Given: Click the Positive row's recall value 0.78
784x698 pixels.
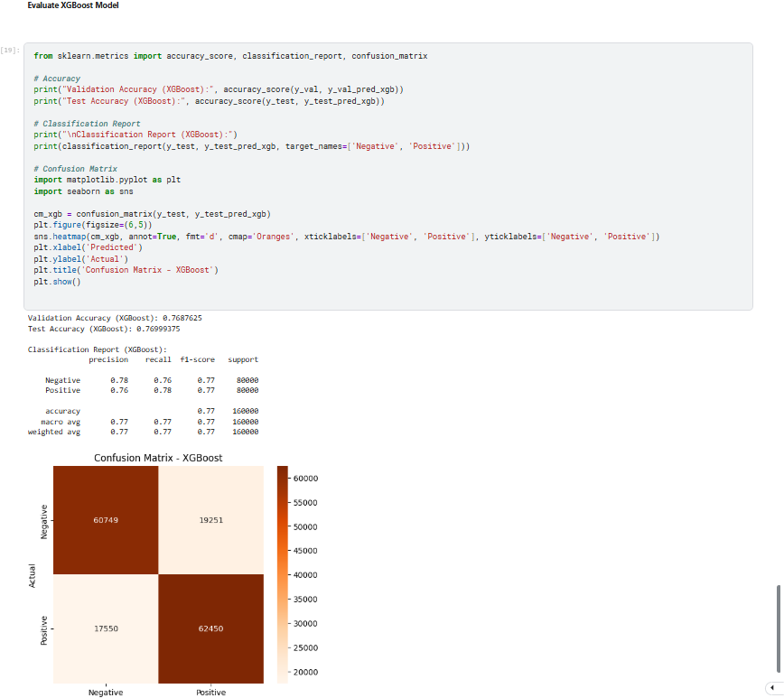Looking at the screenshot, I should coord(163,390).
